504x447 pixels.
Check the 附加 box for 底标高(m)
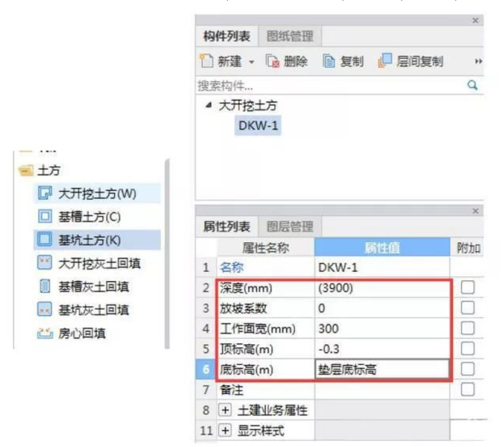(467, 369)
